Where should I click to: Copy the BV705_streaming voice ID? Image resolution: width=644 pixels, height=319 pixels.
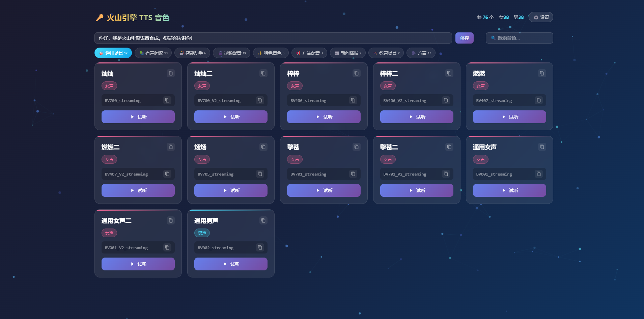click(260, 174)
